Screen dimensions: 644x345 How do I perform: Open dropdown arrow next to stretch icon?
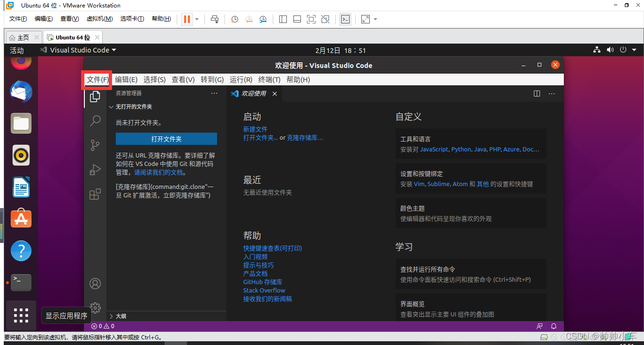375,19
